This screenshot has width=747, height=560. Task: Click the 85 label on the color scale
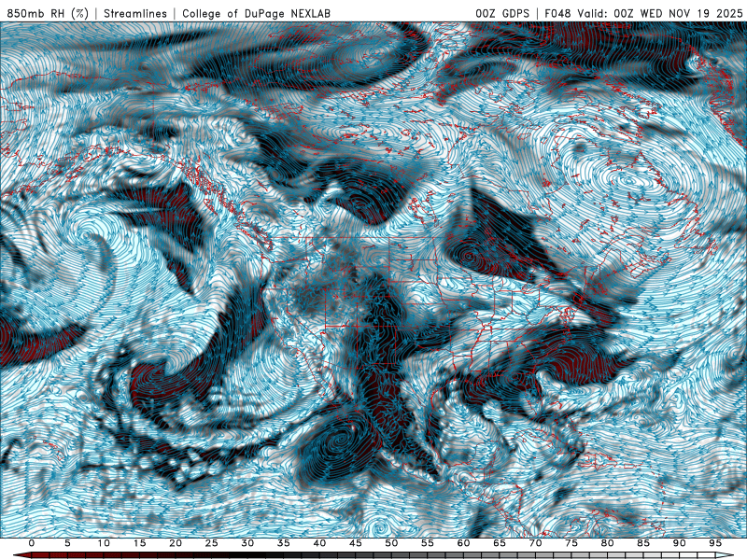tap(643, 543)
